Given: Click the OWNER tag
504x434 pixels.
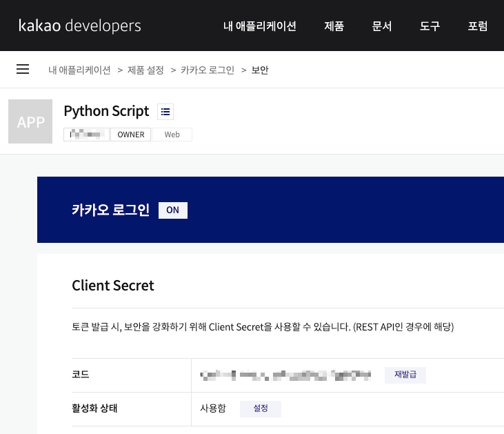Looking at the screenshot, I should coord(131,135).
